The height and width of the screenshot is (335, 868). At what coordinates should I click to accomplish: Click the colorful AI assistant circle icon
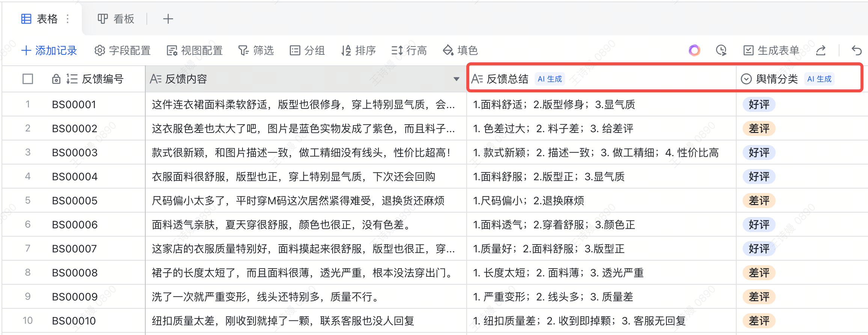click(694, 50)
